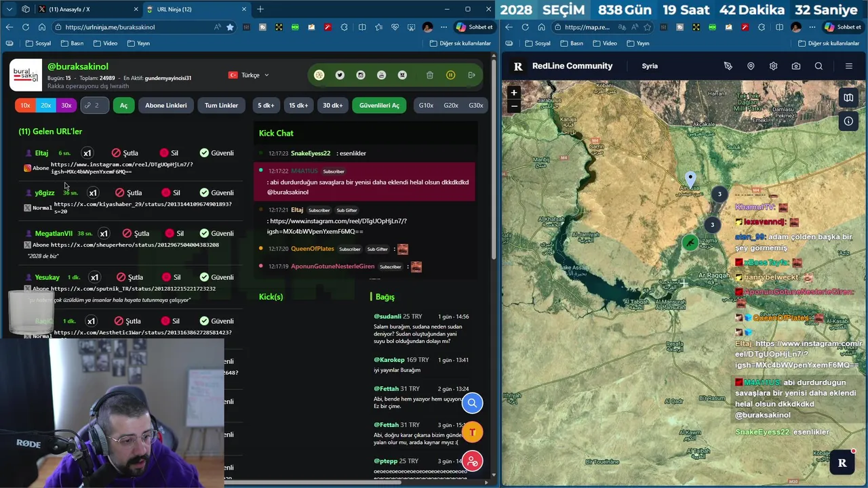Open the tab search chevron in left browser

point(9,9)
